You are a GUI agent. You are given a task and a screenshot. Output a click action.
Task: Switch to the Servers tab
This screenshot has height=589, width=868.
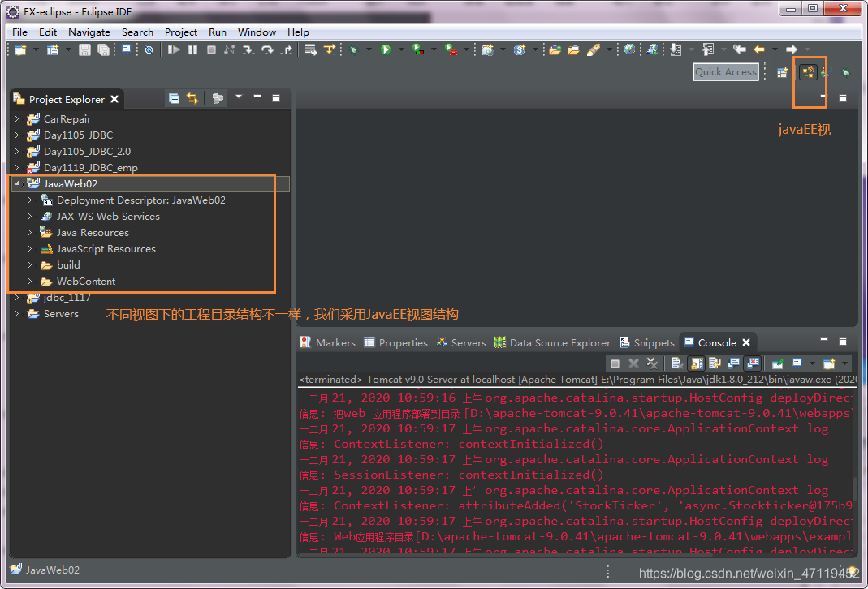[x=461, y=343]
